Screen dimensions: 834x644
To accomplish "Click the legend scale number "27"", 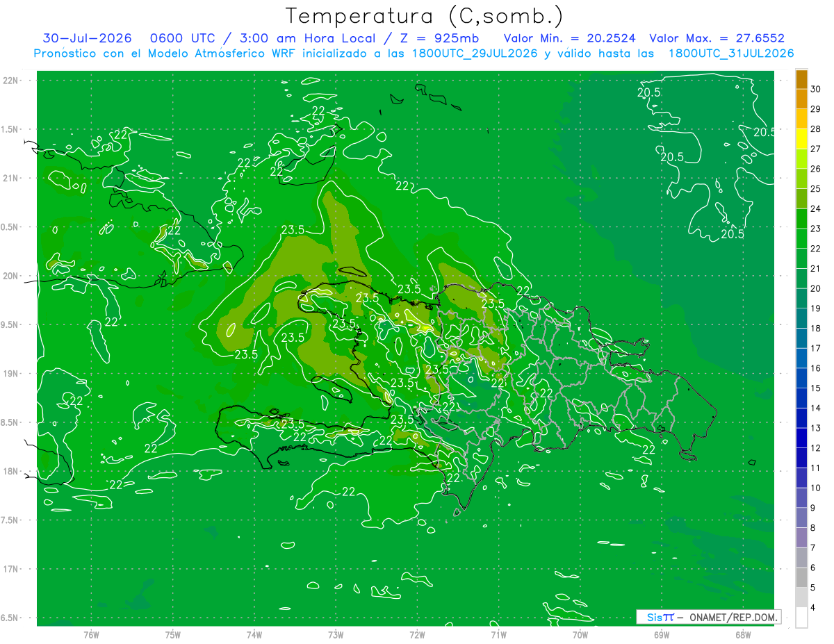I will [816, 149].
